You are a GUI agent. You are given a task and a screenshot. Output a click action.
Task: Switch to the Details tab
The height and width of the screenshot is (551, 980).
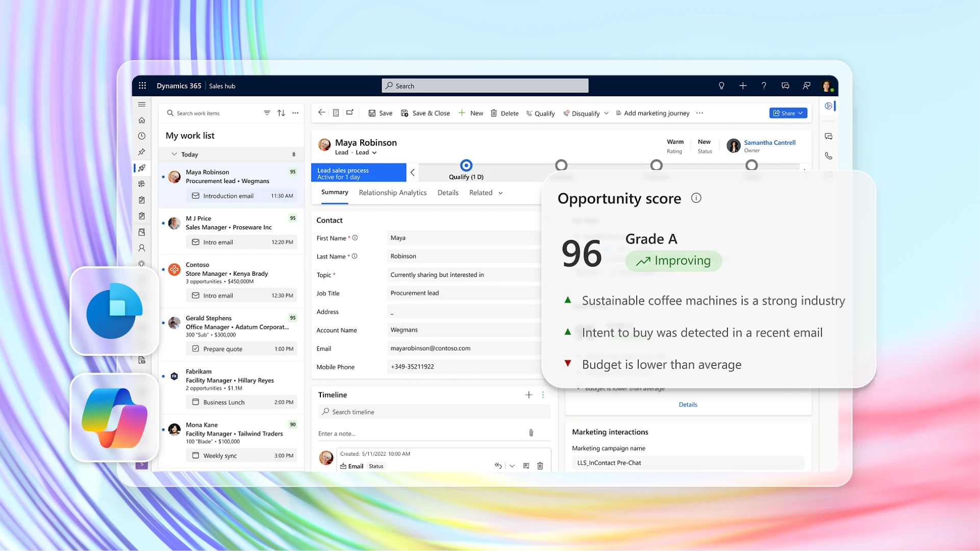448,193
